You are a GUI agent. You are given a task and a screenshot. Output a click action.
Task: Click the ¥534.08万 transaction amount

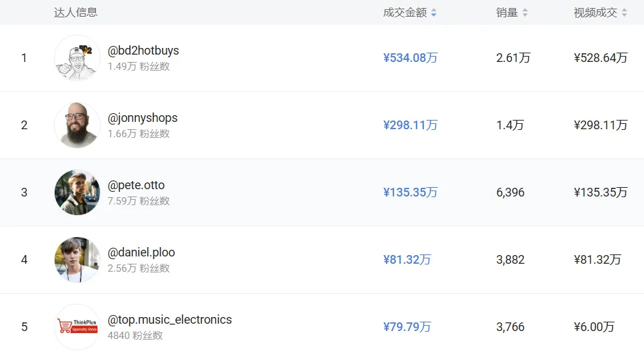coord(411,58)
